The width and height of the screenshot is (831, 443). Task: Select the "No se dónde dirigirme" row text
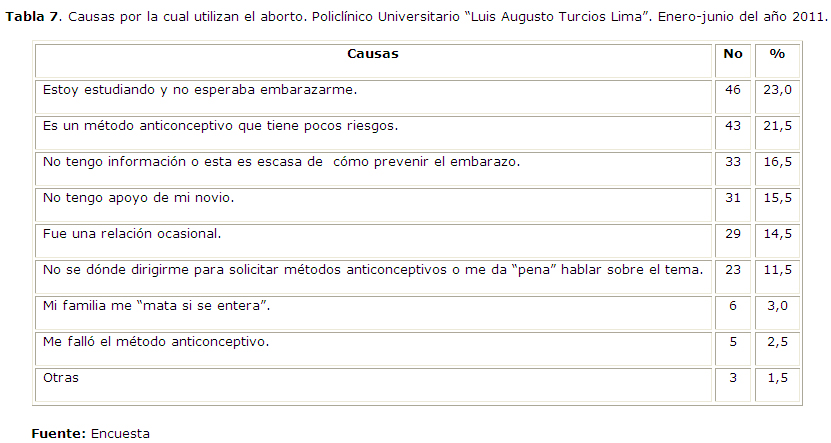(x=373, y=270)
